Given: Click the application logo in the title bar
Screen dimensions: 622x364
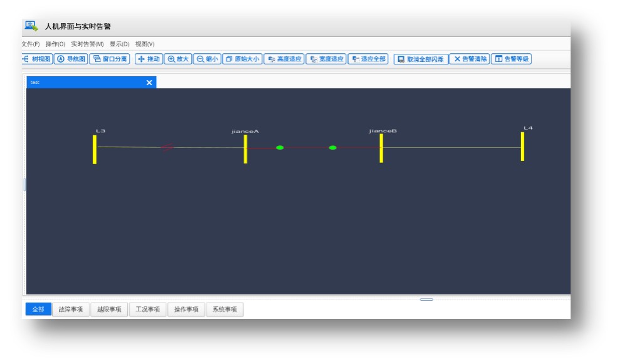Looking at the screenshot, I should (31, 26).
